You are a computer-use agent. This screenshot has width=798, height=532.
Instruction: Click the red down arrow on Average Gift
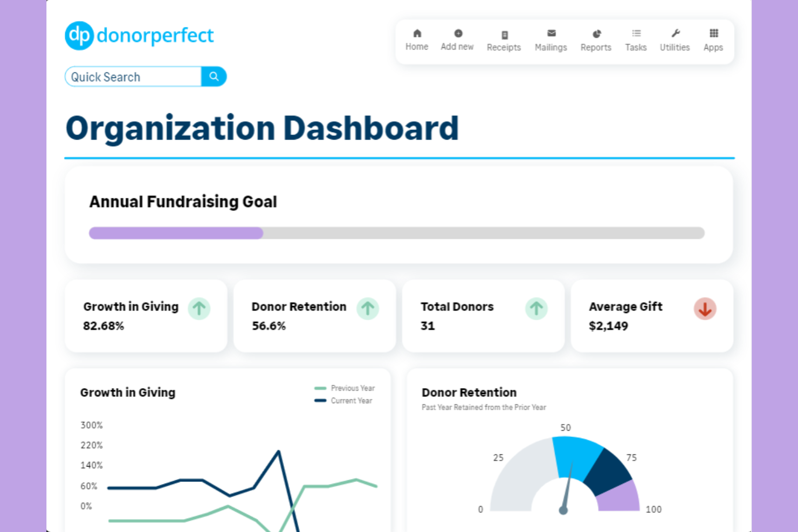705,309
